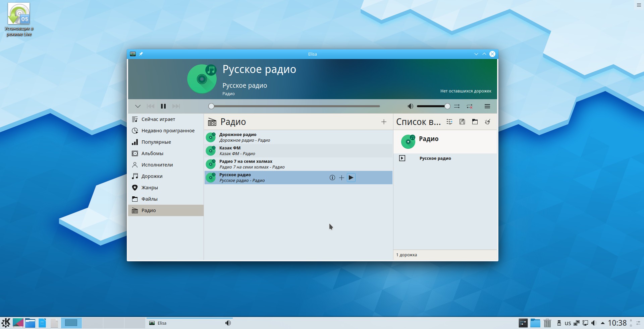Open the desktop toolbox menu
The image size is (644, 329).
639,5
